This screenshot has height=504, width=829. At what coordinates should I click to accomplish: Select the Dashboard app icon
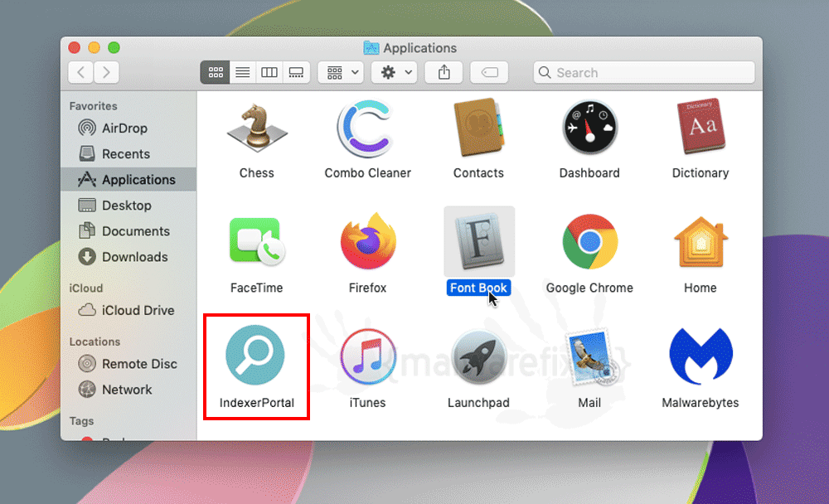(x=589, y=128)
